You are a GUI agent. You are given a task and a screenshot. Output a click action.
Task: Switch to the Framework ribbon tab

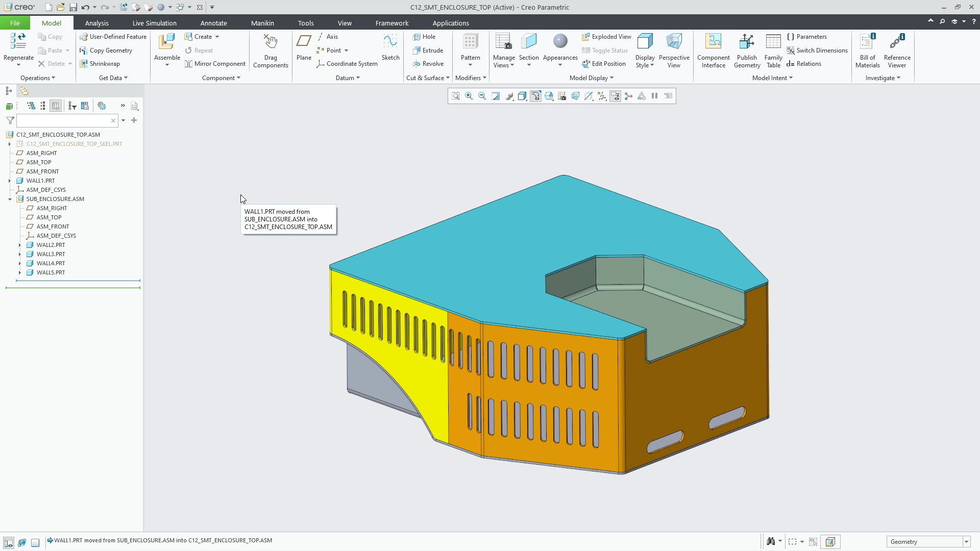tap(391, 23)
